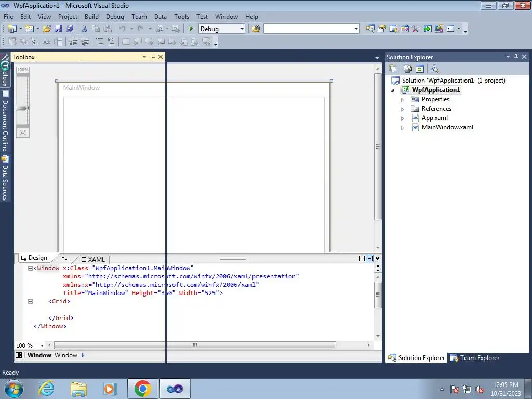532x399 pixels.
Task: Click the designer zoom slider thumb
Action: [x=22, y=108]
